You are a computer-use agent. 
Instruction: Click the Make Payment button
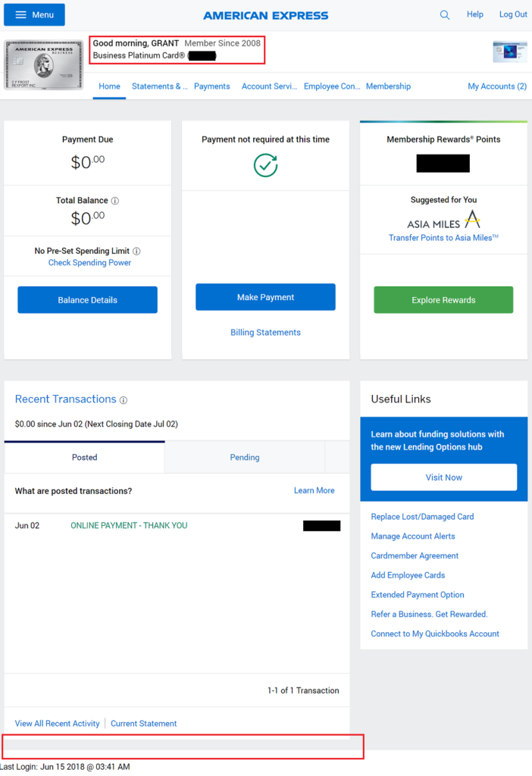(x=264, y=296)
